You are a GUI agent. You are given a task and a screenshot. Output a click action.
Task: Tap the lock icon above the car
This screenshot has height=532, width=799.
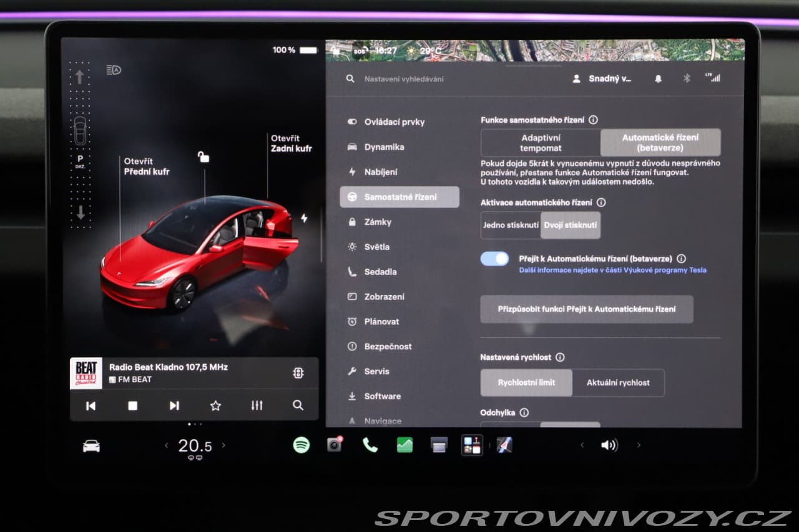203,157
